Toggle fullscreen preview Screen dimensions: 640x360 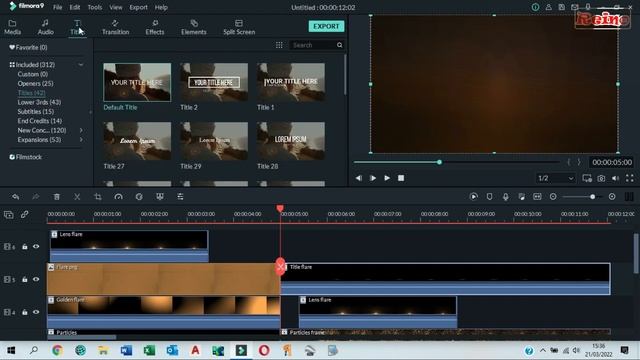[629, 178]
